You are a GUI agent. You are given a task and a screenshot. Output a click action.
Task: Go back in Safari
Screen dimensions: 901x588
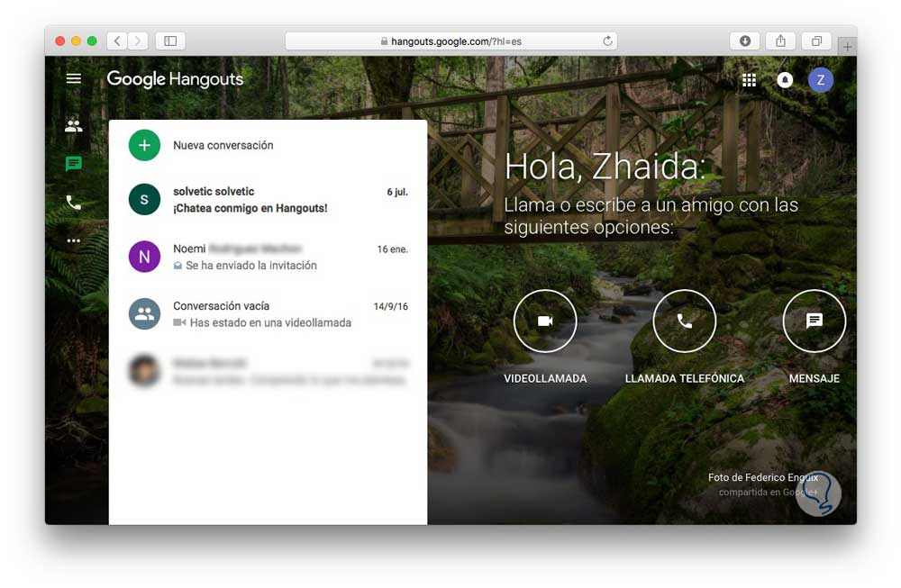[x=117, y=41]
